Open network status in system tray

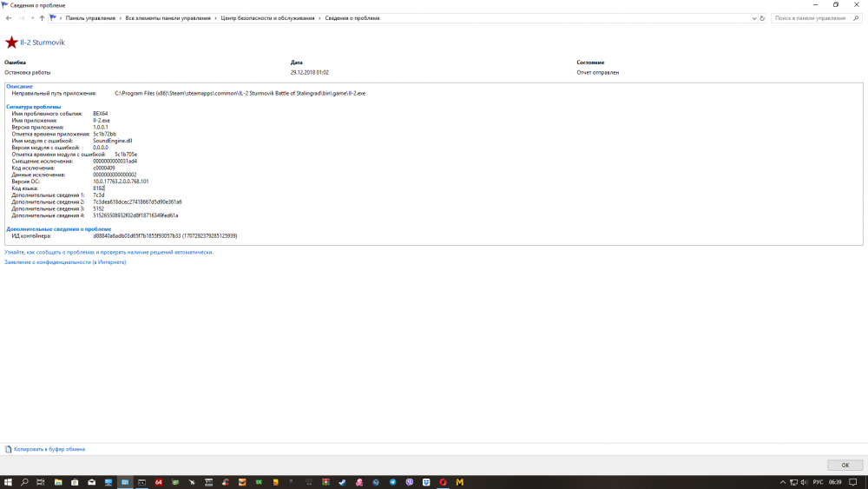pos(794,482)
